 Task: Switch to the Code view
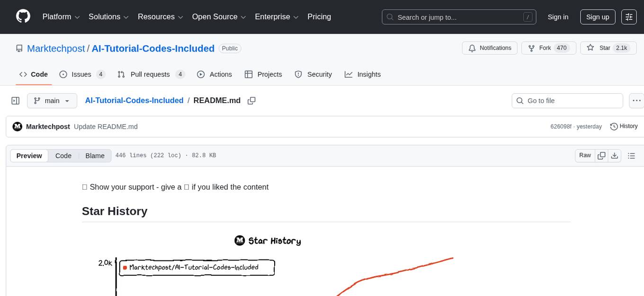(63, 156)
